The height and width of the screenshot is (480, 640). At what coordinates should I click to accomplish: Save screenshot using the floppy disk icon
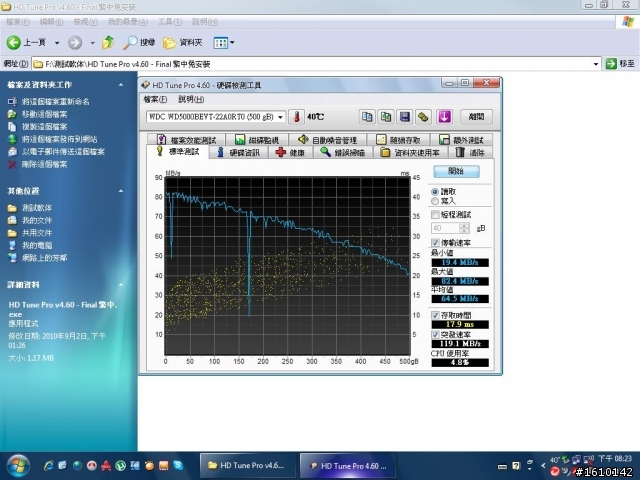coord(404,117)
